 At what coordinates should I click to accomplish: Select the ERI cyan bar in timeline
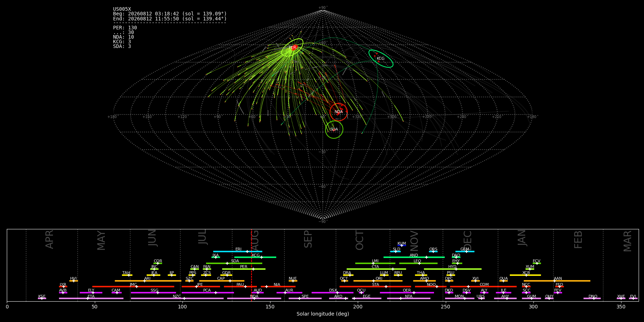(x=238, y=252)
